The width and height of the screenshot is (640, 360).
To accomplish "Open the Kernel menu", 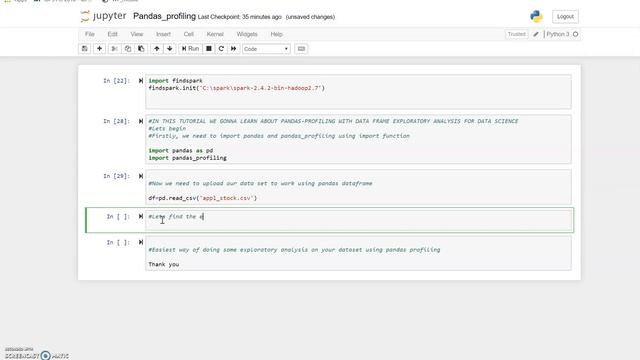I will click(215, 34).
